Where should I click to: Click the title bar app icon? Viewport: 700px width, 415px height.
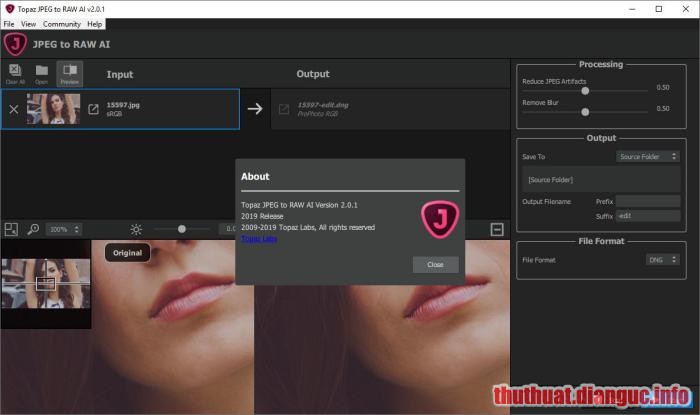tap(10, 9)
